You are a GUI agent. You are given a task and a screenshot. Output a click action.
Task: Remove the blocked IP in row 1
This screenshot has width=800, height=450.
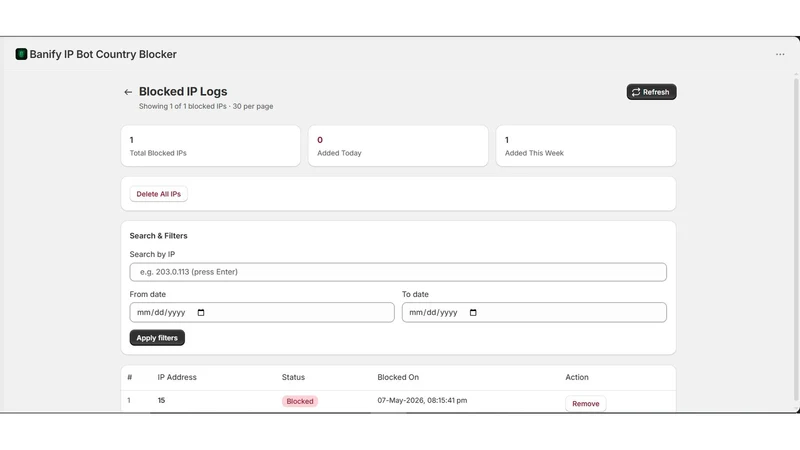pos(586,404)
